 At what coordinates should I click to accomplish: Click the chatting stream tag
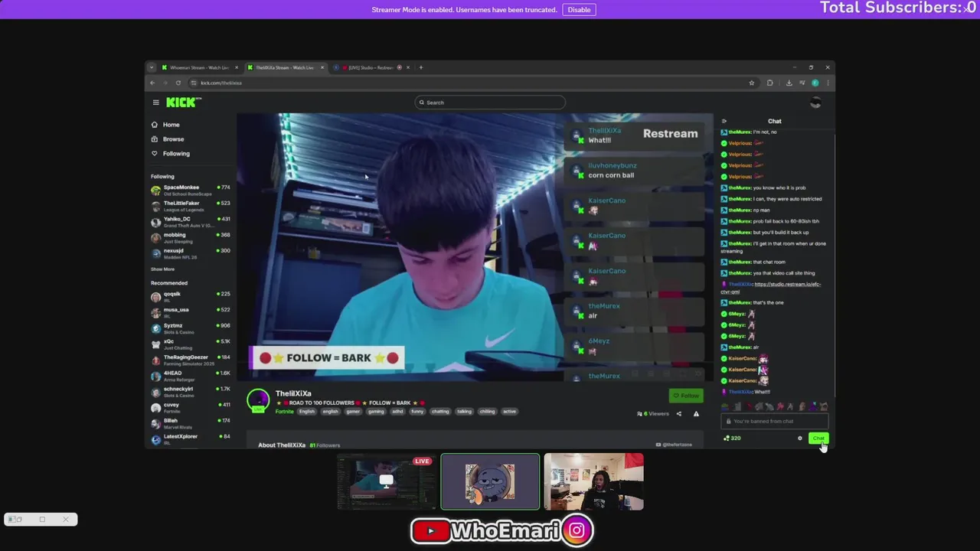(x=440, y=412)
